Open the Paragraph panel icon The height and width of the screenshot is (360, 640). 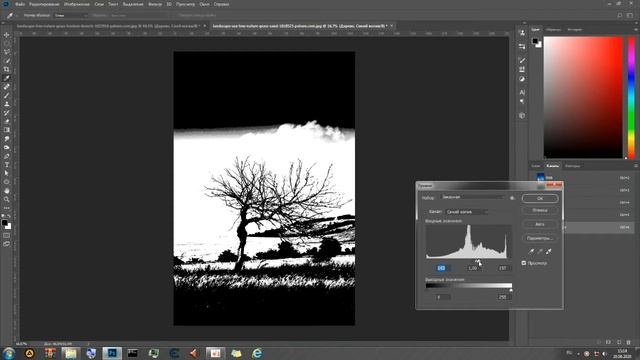coord(522,101)
